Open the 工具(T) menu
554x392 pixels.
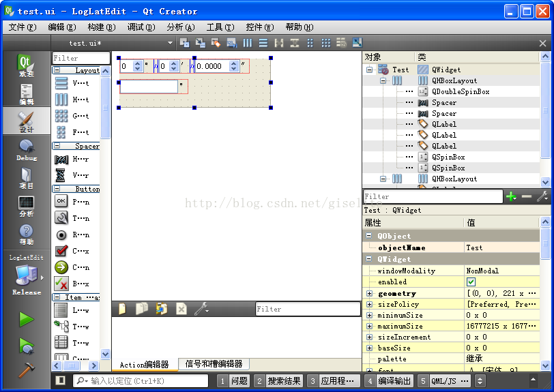[220, 27]
